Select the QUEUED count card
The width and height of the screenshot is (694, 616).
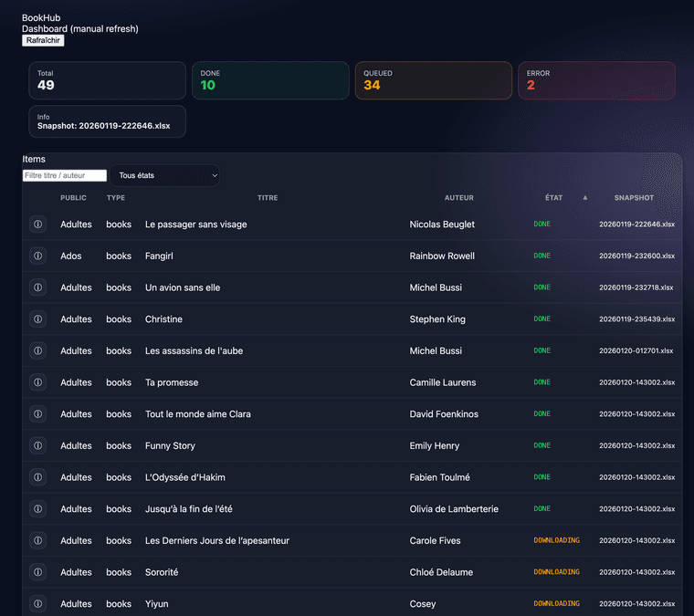pyautogui.click(x=433, y=80)
